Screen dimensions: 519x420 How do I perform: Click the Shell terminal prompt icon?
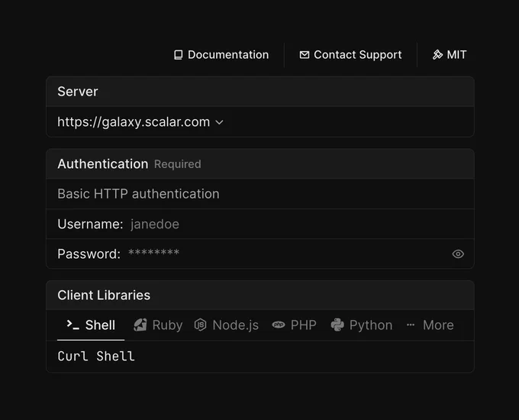pos(73,325)
